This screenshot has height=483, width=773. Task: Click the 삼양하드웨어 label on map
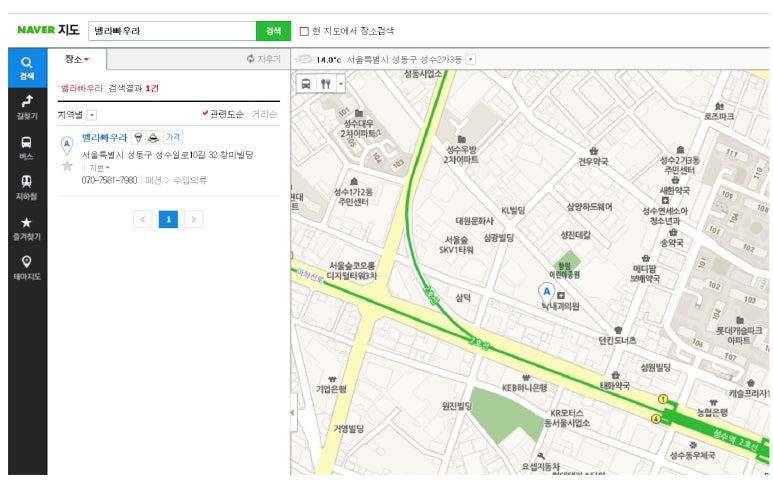click(x=590, y=207)
